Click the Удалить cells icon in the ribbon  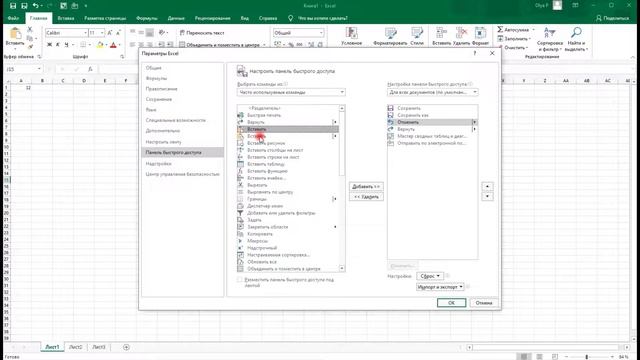point(461,33)
